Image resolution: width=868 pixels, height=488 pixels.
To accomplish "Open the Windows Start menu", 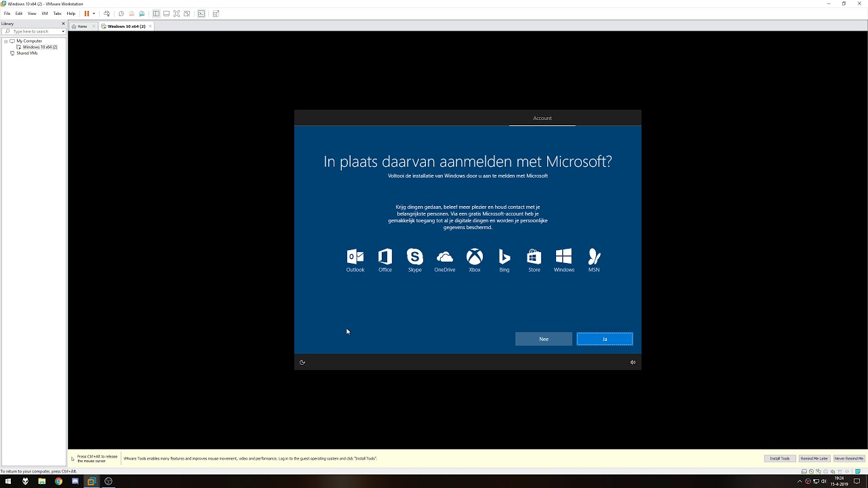I will [x=8, y=481].
